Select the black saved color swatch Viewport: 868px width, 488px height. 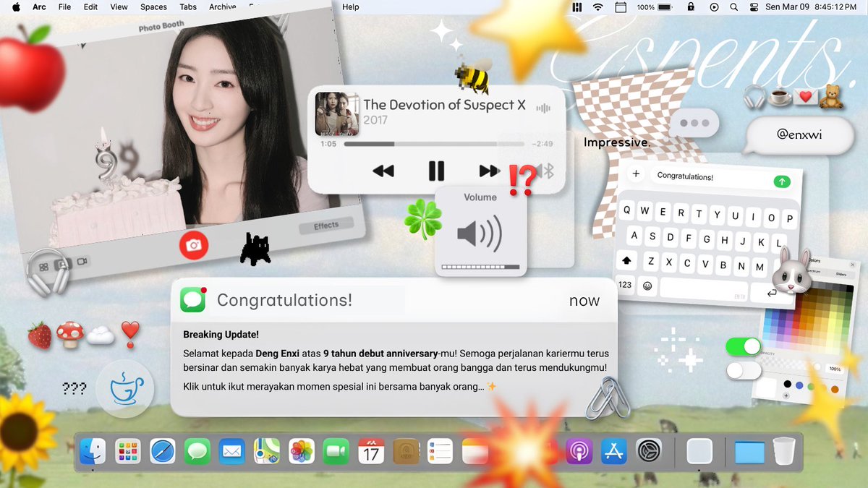click(x=786, y=384)
